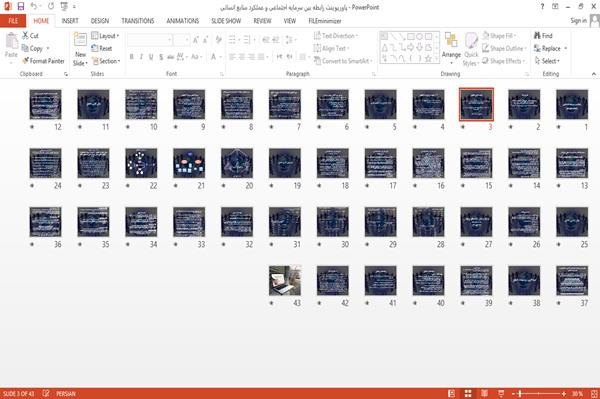Click the Reset button in Slides group
The image size is (600, 399).
click(102, 48)
